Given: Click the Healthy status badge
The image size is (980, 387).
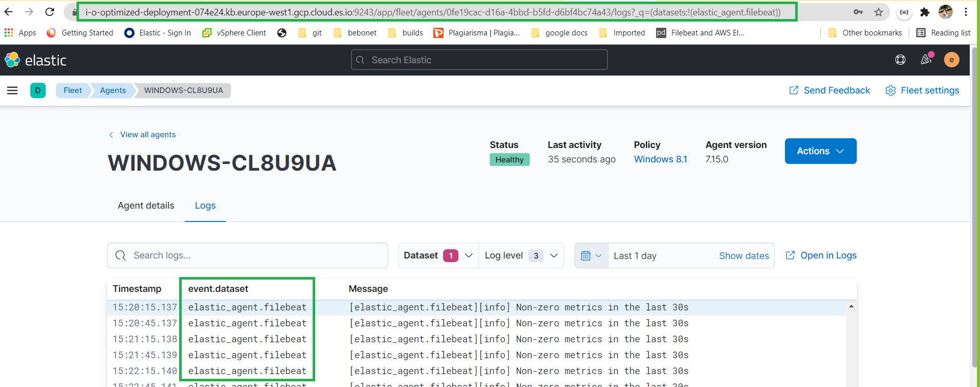Looking at the screenshot, I should tap(509, 160).
